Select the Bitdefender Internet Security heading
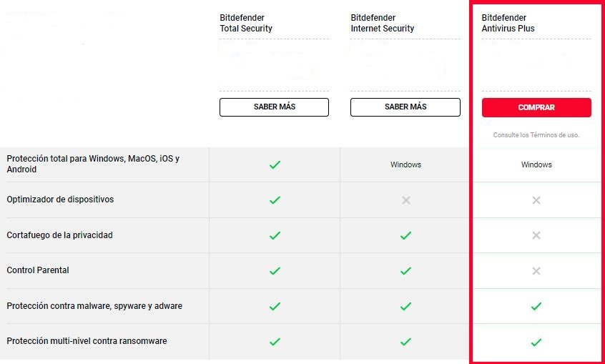605x364 pixels. pyautogui.click(x=383, y=23)
